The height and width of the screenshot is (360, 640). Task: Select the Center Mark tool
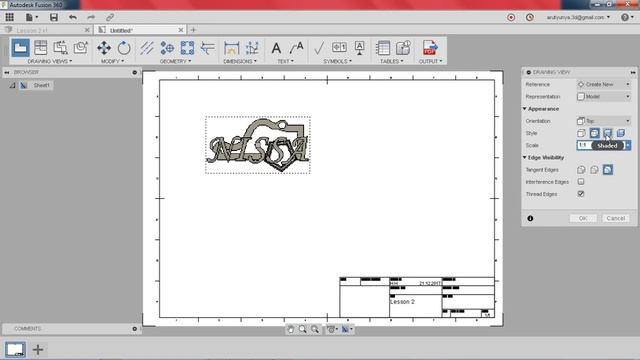pyautogui.click(x=167, y=48)
